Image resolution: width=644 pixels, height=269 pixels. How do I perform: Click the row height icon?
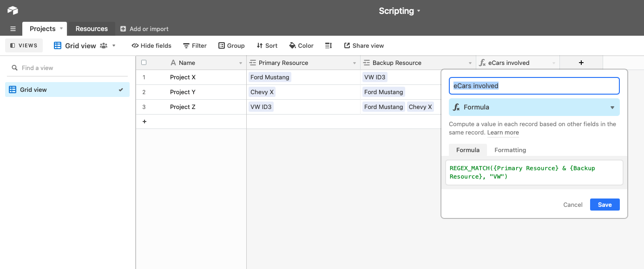329,45
